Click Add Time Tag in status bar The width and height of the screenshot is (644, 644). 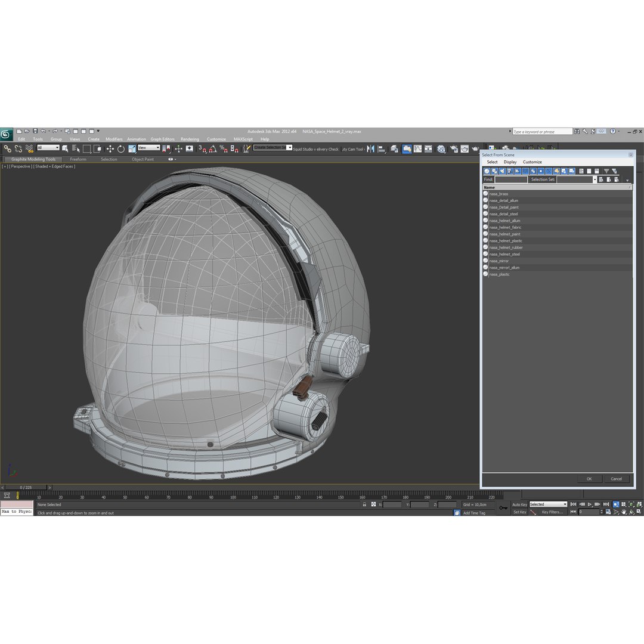tap(475, 513)
